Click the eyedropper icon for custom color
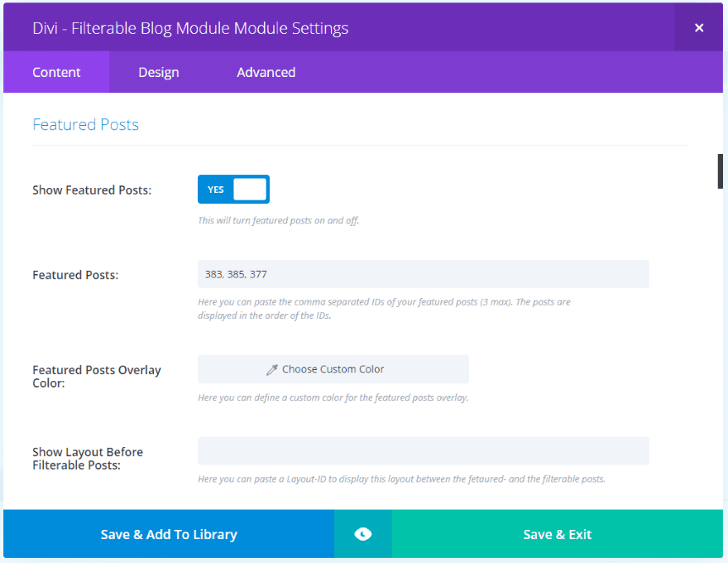The image size is (728, 563). (272, 369)
